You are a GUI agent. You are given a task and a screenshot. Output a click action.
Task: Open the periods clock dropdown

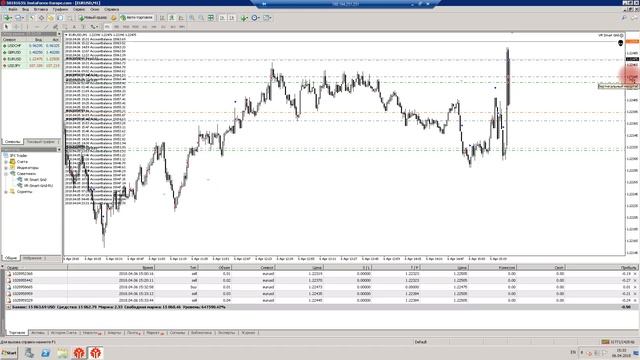point(256,18)
